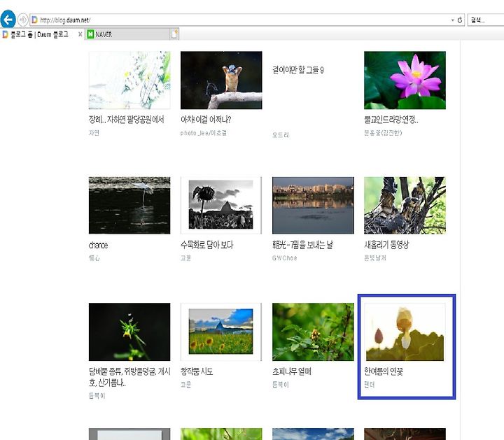Screen dimensions: 504x440
Task: Click the Daum favicon in the address bar
Action: coord(34,20)
